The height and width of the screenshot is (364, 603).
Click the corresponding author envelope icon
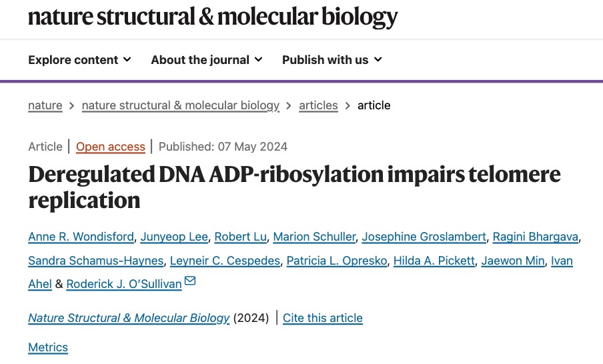coord(190,282)
